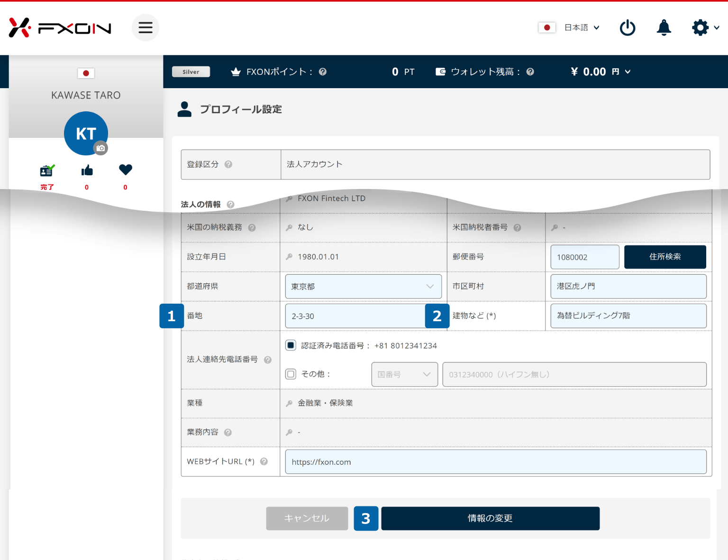This screenshot has height=560, width=728.
Task: Click the sidebar Japan flag above KAWASE TARO
Action: point(86,73)
